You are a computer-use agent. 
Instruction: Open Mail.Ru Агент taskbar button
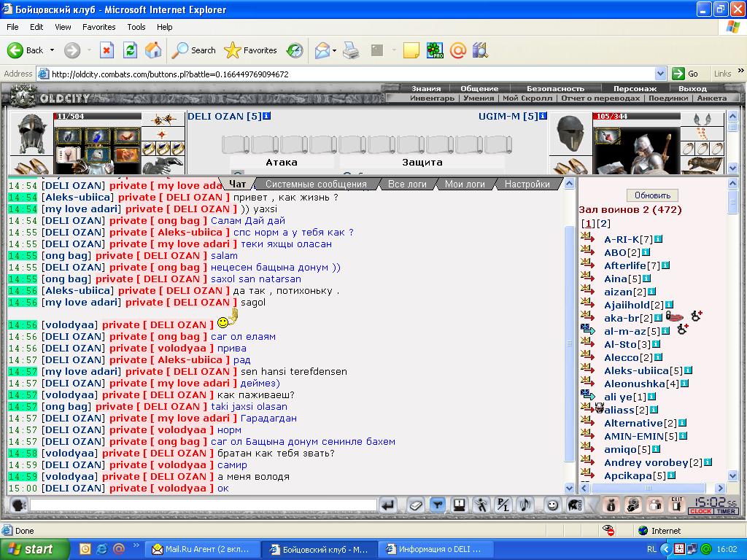(x=201, y=549)
